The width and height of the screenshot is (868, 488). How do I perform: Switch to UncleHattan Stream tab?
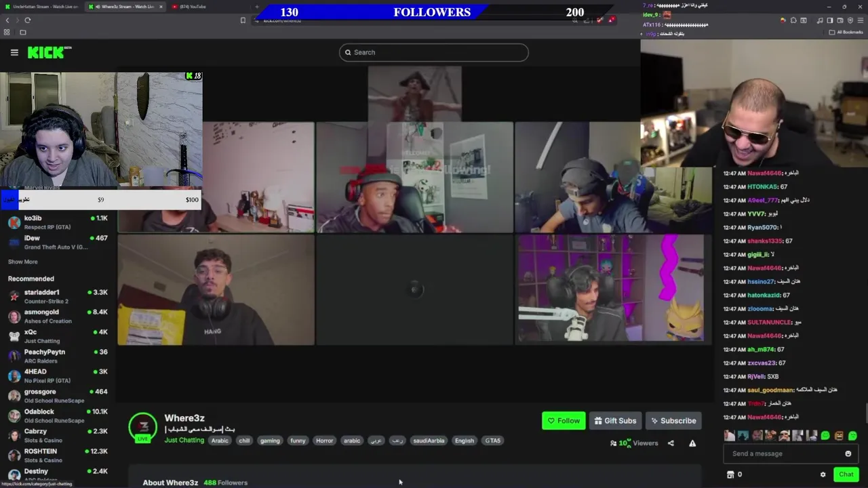coord(41,7)
